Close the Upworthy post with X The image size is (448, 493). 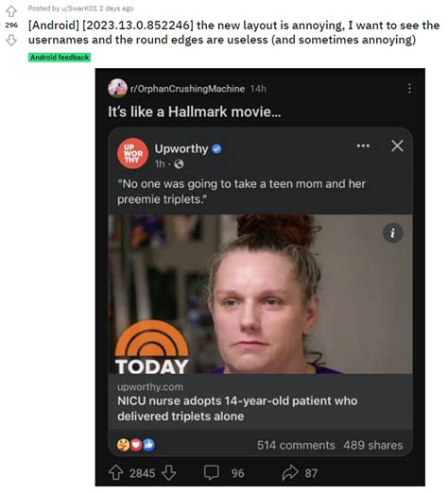click(397, 146)
